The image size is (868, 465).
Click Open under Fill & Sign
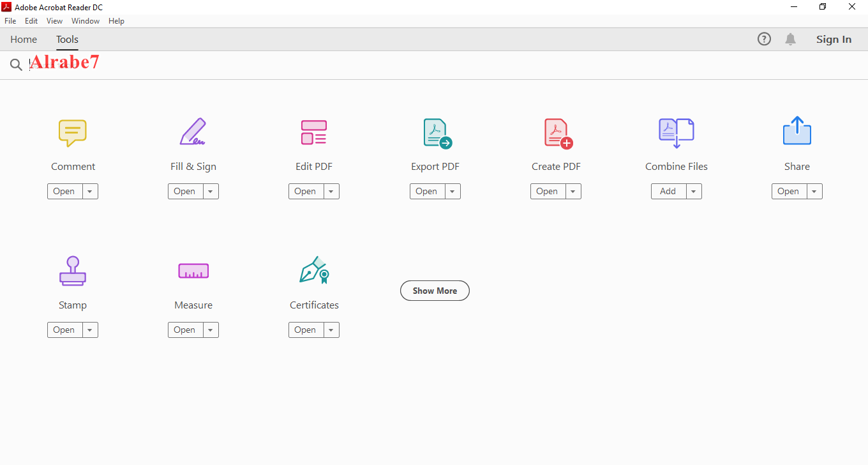(185, 191)
